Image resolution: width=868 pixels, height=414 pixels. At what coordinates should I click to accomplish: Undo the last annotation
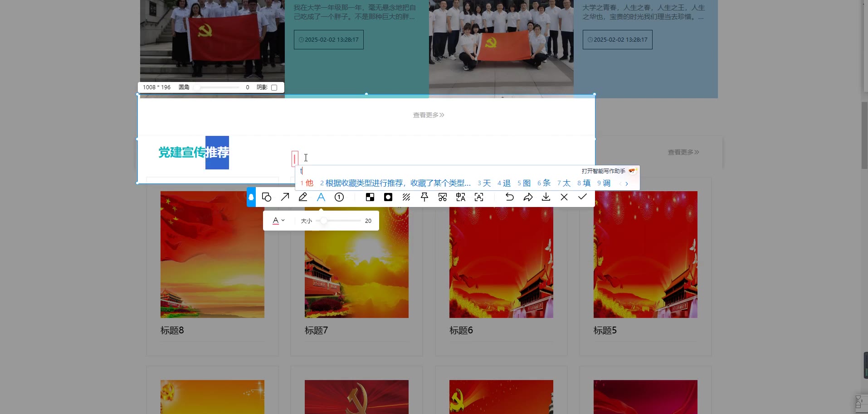[x=510, y=197]
